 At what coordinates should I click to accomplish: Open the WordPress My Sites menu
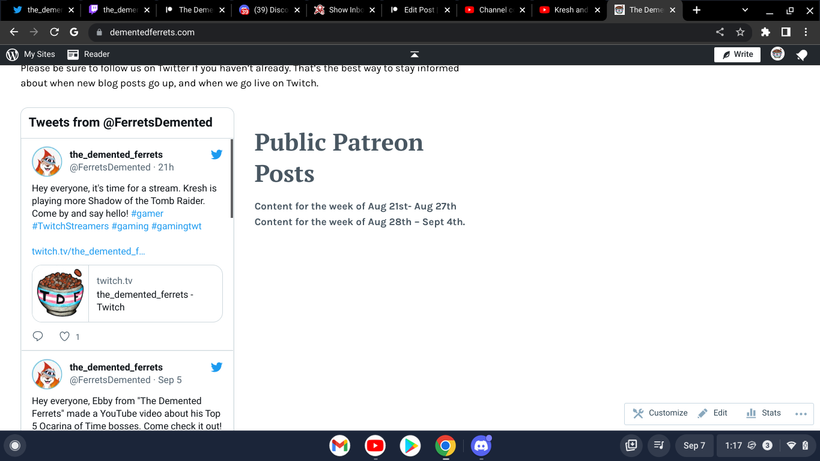[x=30, y=54]
